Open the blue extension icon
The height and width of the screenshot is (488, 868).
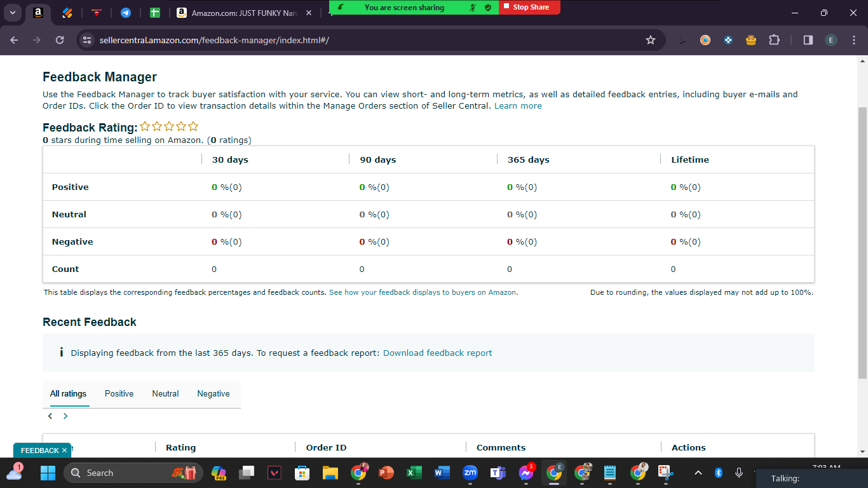coord(728,40)
